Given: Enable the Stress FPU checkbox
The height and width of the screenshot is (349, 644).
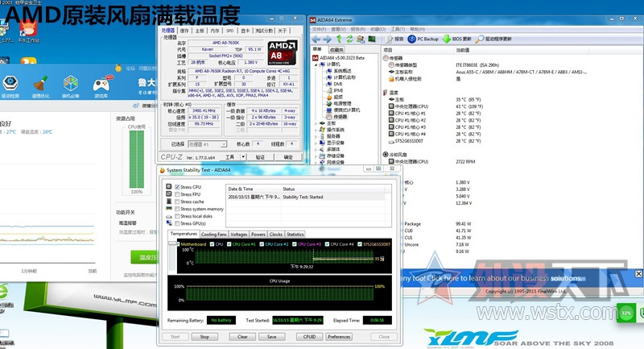Looking at the screenshot, I should pyautogui.click(x=177, y=194).
